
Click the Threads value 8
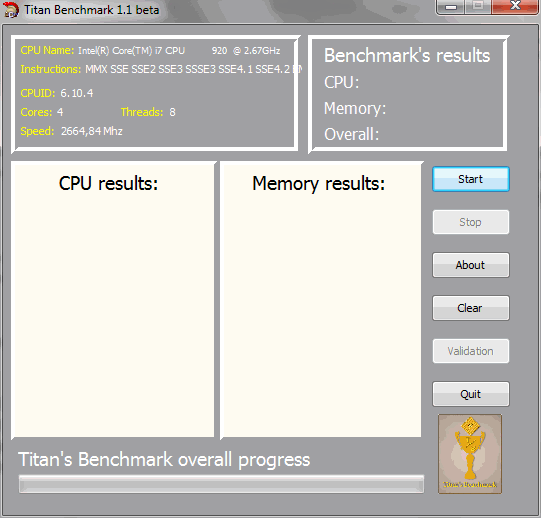172,112
